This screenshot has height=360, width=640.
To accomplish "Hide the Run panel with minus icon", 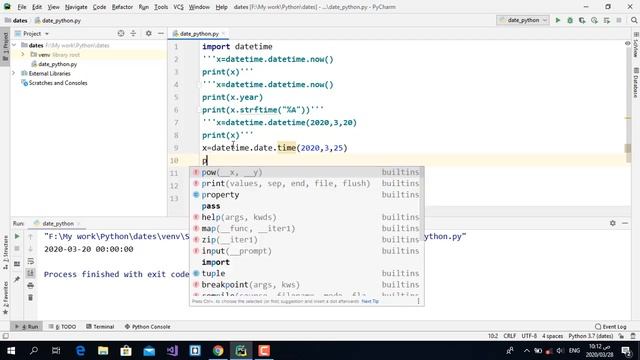I will (x=625, y=223).
